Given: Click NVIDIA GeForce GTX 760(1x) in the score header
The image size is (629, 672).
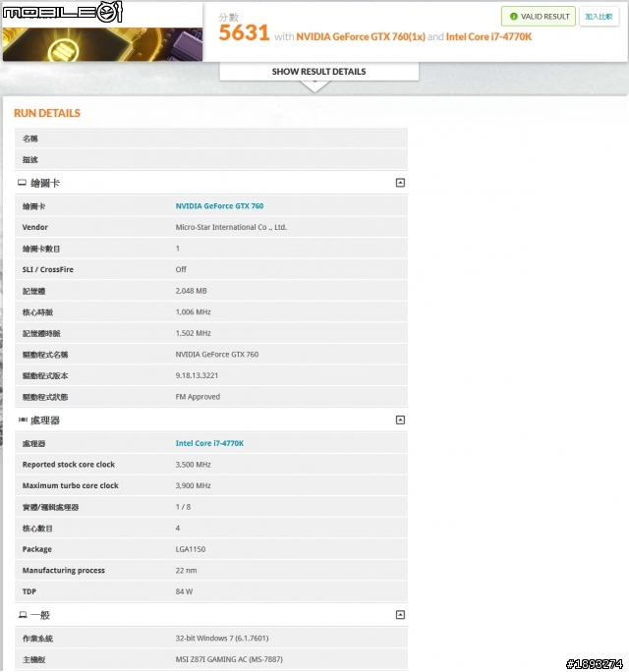Looking at the screenshot, I should (361, 37).
